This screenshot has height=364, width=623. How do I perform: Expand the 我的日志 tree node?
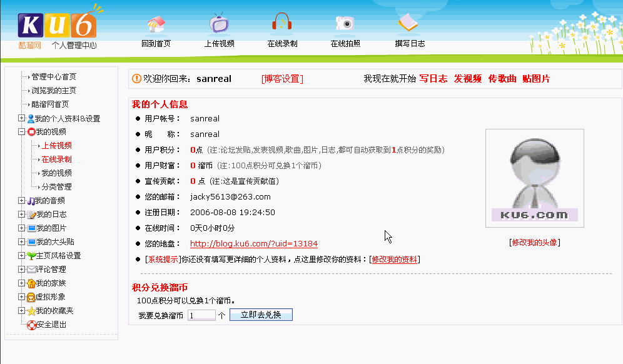click(21, 214)
